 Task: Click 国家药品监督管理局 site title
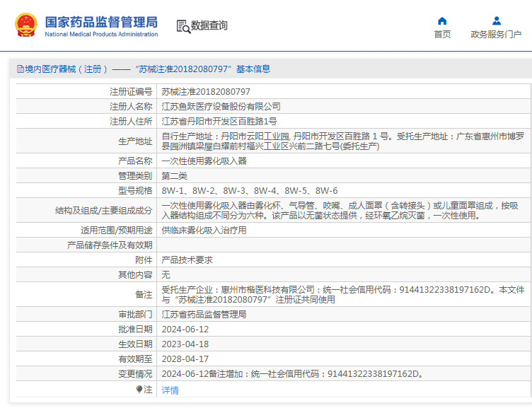tap(101, 22)
